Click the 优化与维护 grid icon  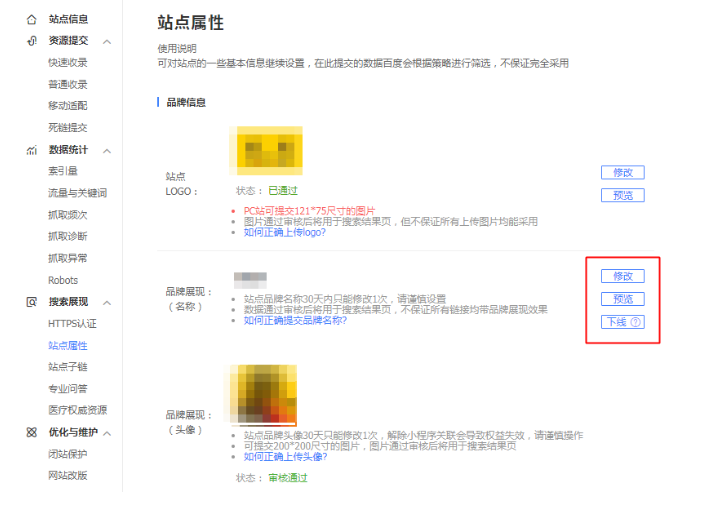click(31, 432)
